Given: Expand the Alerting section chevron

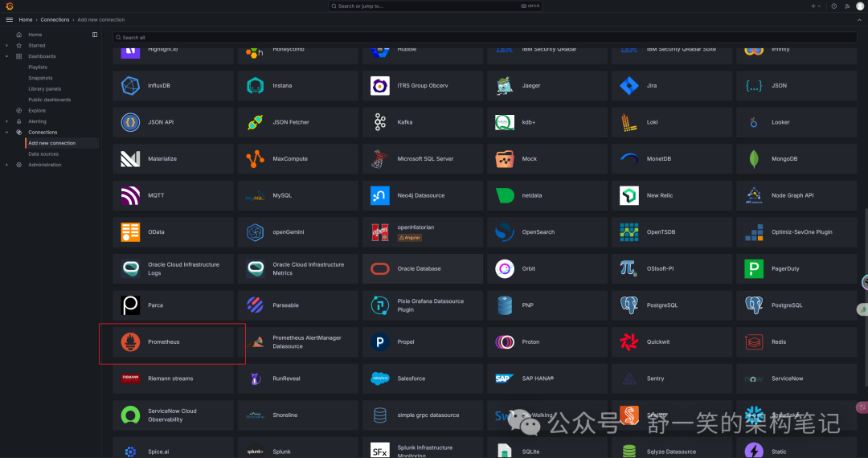Looking at the screenshot, I should pyautogui.click(x=6, y=121).
